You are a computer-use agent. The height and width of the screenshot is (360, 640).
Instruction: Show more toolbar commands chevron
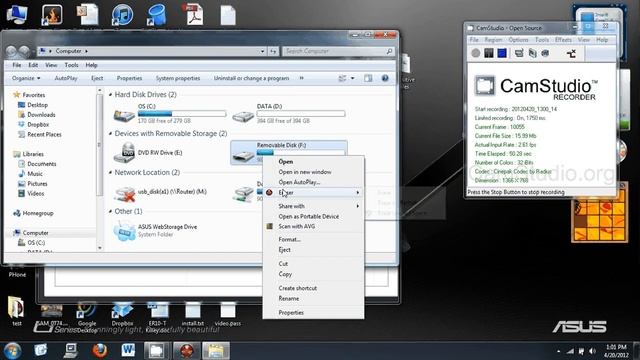coord(302,78)
